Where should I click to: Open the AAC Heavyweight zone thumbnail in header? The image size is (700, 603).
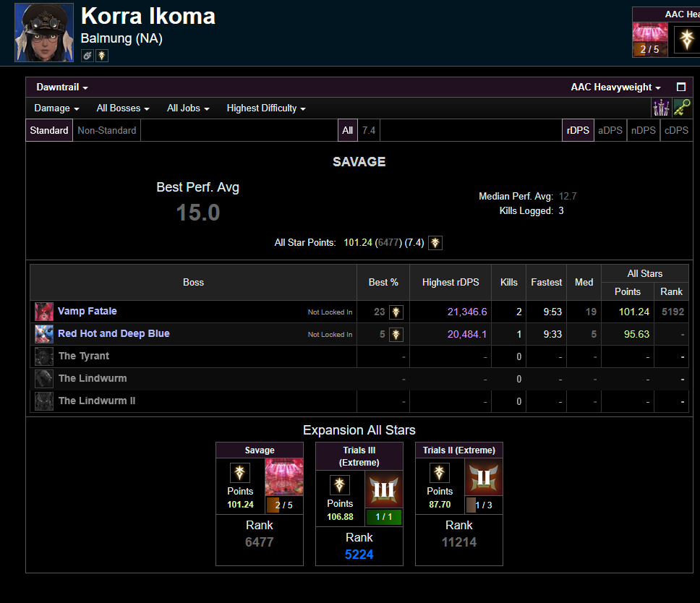click(x=650, y=39)
